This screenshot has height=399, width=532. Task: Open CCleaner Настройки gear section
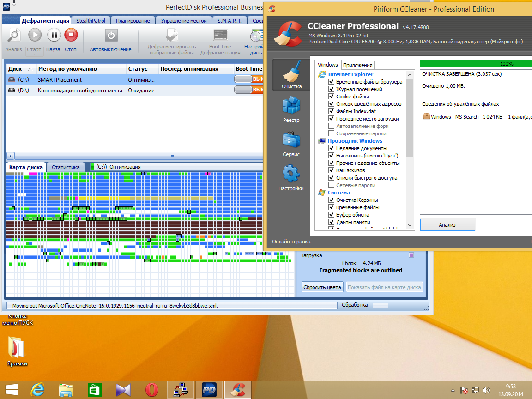(x=291, y=178)
